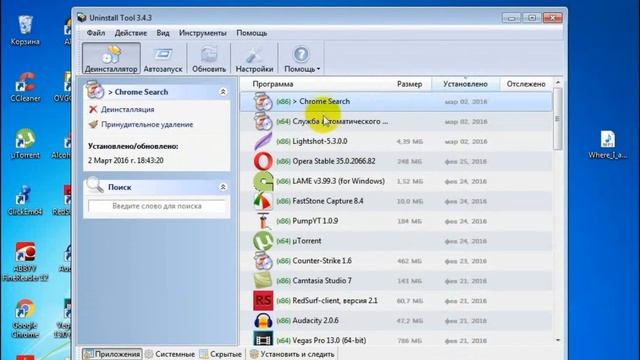Click the list scrollbar up arrow
The width and height of the screenshot is (640, 360).
pos(558,83)
